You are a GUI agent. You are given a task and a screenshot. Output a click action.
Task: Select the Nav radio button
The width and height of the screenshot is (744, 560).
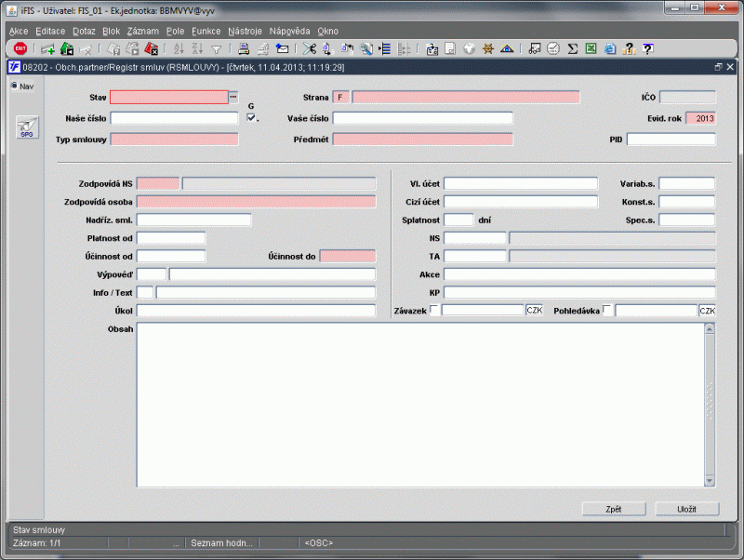coord(14,86)
